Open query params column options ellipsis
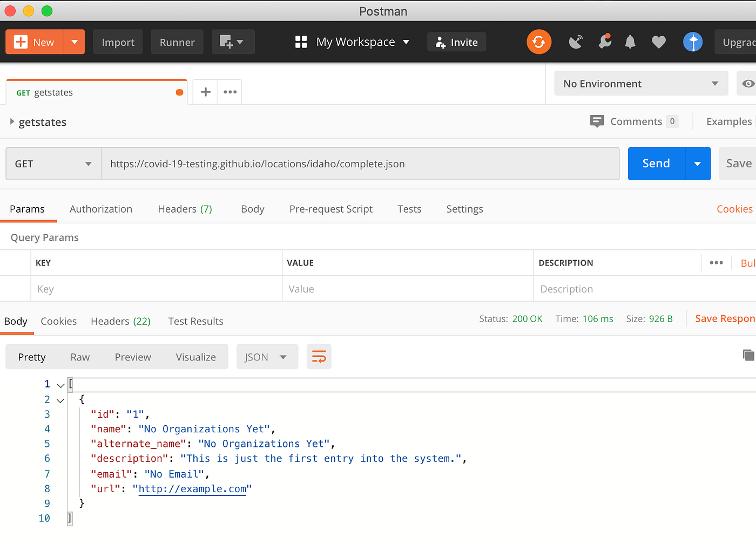This screenshot has width=756, height=551. [x=717, y=263]
